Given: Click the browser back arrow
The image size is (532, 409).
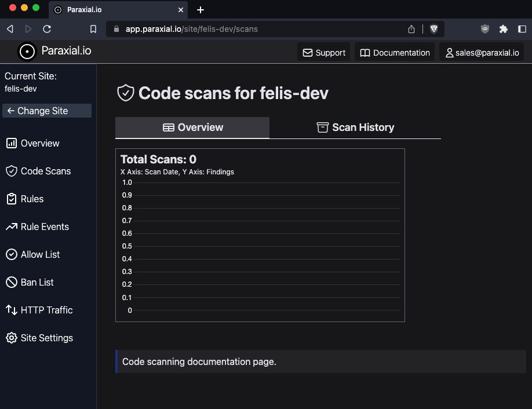Looking at the screenshot, I should 10,29.
